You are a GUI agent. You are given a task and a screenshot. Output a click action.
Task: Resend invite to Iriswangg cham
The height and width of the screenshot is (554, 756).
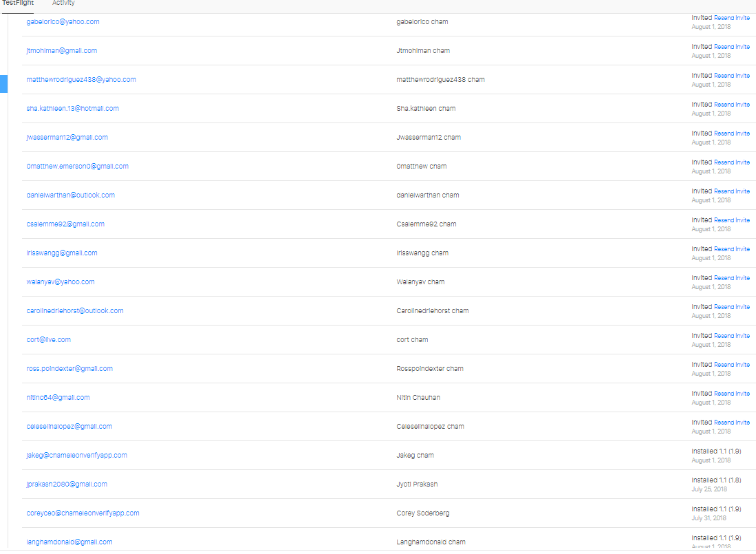[x=732, y=249]
